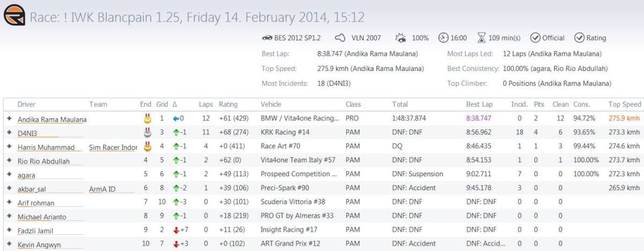Image resolution: width=644 pixels, height=251 pixels.
Task: Sort by the Top Speed column header
Action: (624, 104)
